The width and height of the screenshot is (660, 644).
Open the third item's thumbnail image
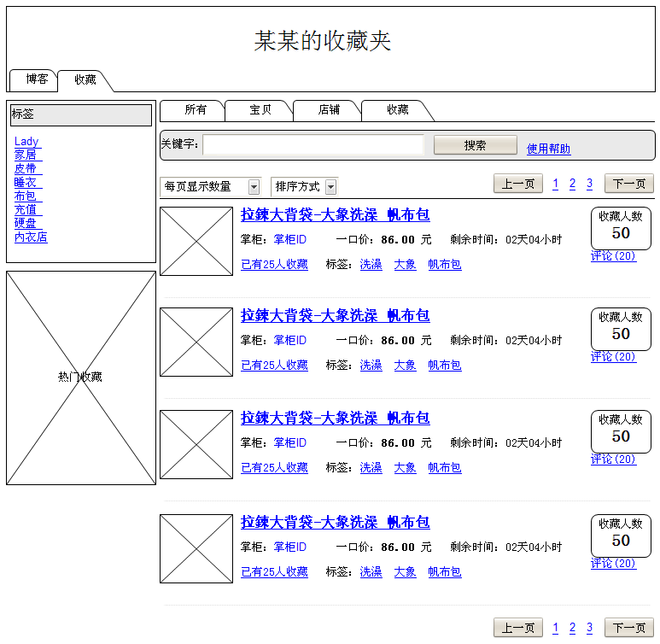tap(196, 444)
